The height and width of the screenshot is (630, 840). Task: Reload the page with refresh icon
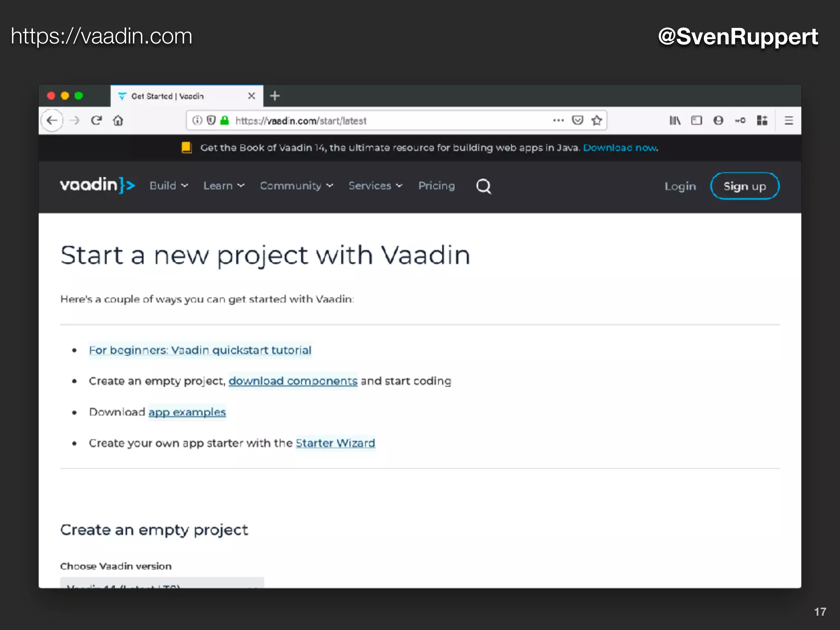click(x=96, y=121)
